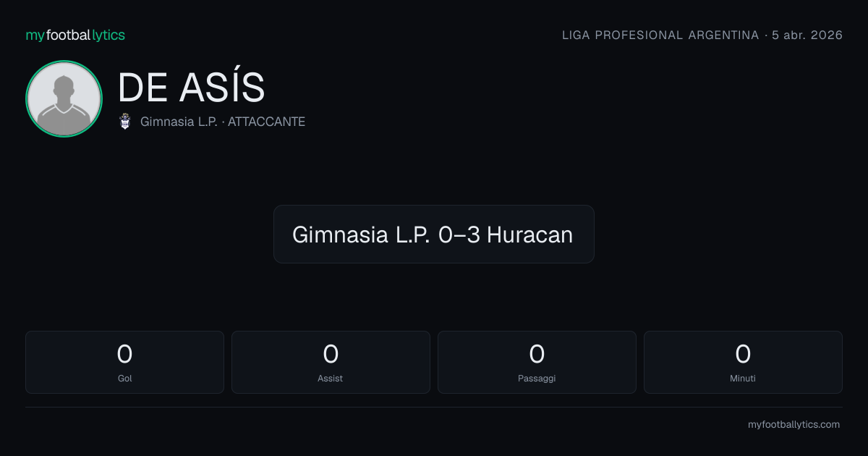The width and height of the screenshot is (868, 456).
Task: Click the Gimnasia L.P. team name text
Action: click(x=179, y=122)
